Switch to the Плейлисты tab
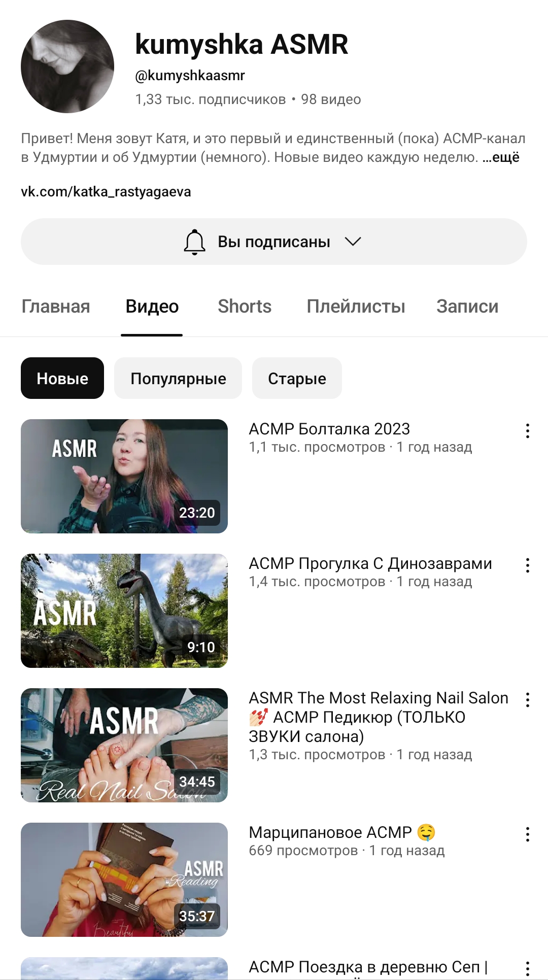Screen dimensions: 548x980 tap(356, 307)
